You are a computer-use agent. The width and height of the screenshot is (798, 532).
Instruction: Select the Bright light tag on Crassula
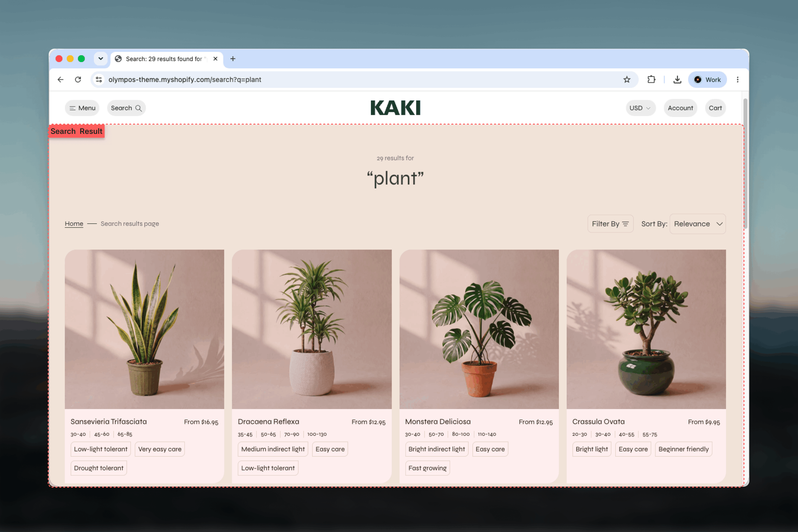tap(591, 449)
